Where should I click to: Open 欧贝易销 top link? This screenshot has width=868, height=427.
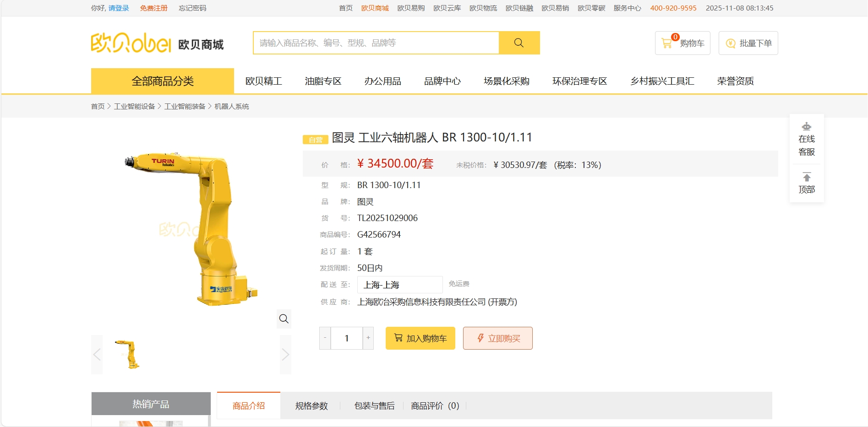click(x=555, y=8)
